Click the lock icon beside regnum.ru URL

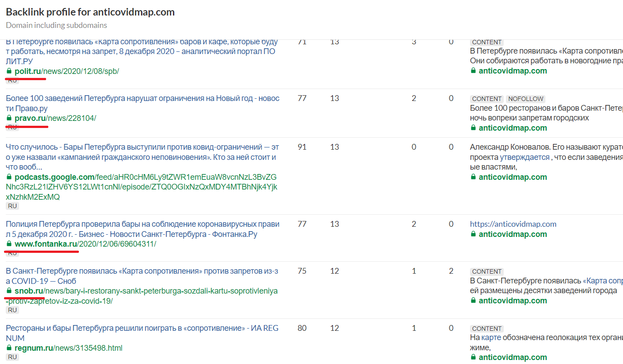[9, 348]
